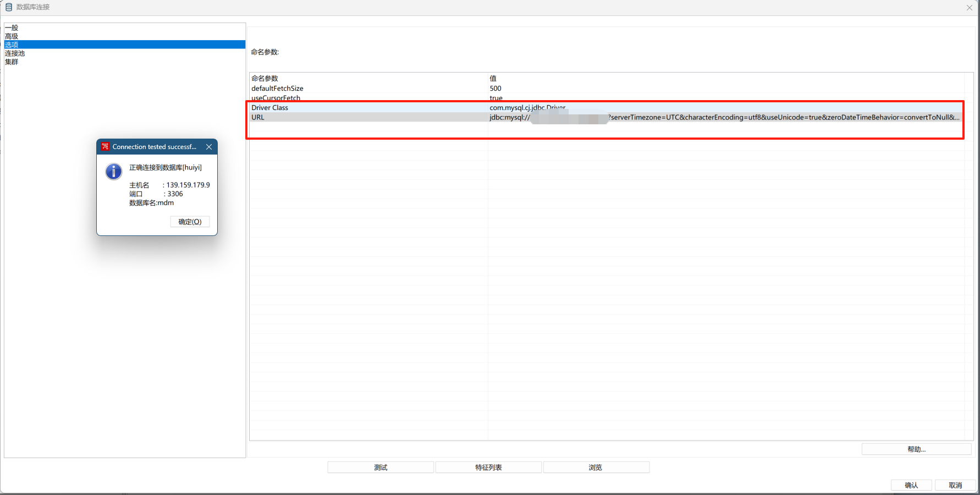Switch to the 集群 page

[x=11, y=62]
